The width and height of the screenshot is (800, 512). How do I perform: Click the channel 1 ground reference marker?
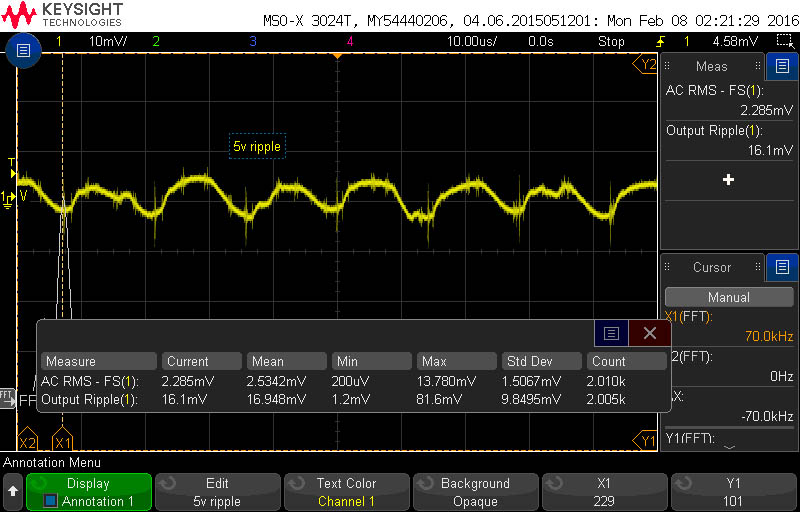pyautogui.click(x=7, y=201)
